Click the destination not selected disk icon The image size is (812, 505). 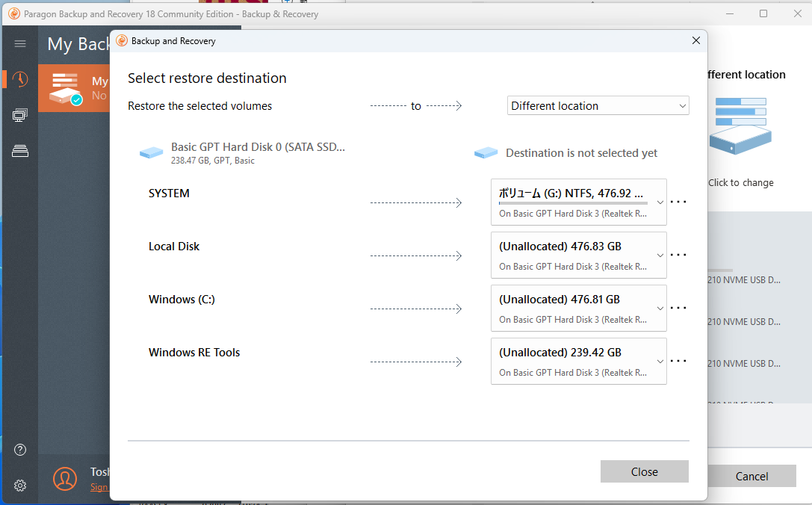[x=486, y=153]
